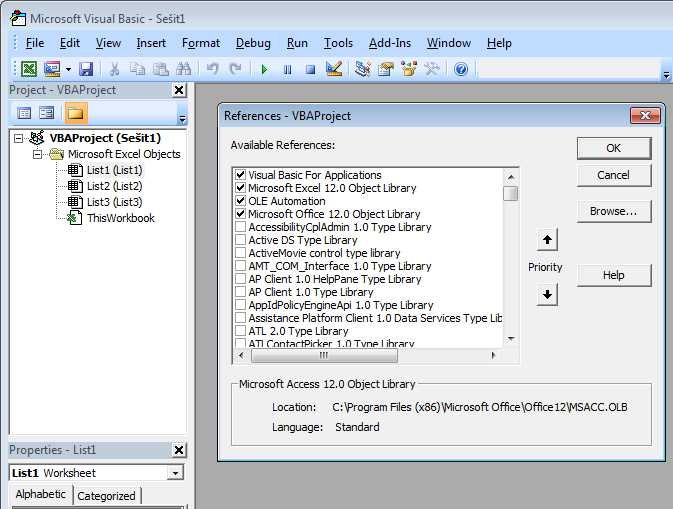The image size is (673, 509).
Task: Click the View Microsoft Excel toolbar icon
Action: click(29, 69)
